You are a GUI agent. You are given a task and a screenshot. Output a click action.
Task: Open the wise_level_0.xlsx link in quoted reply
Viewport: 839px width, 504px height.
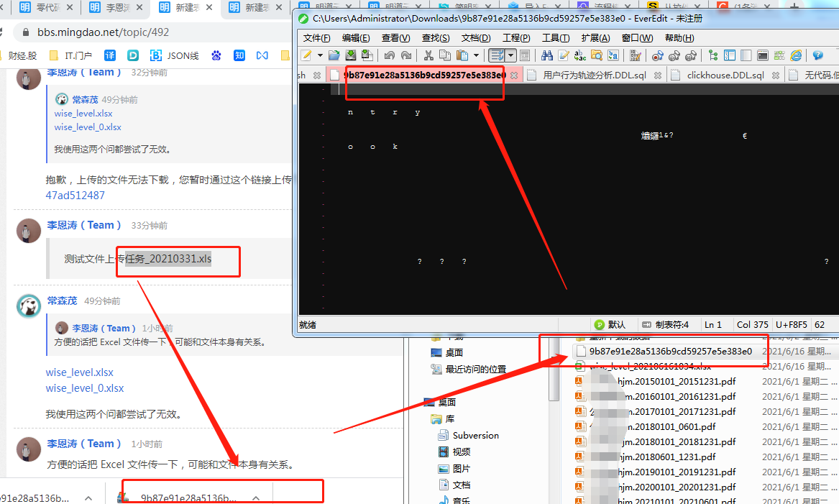[x=88, y=127]
